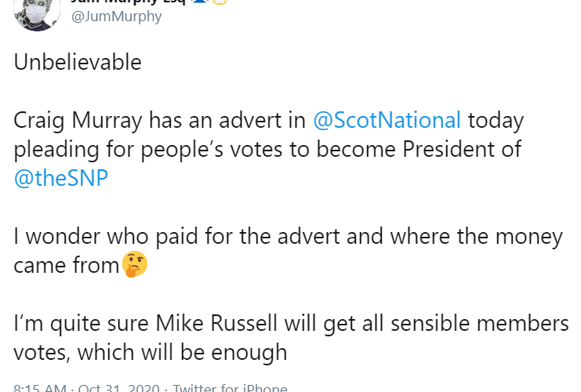
Task: Visit the @theSNP mentioned account
Action: tap(60, 179)
